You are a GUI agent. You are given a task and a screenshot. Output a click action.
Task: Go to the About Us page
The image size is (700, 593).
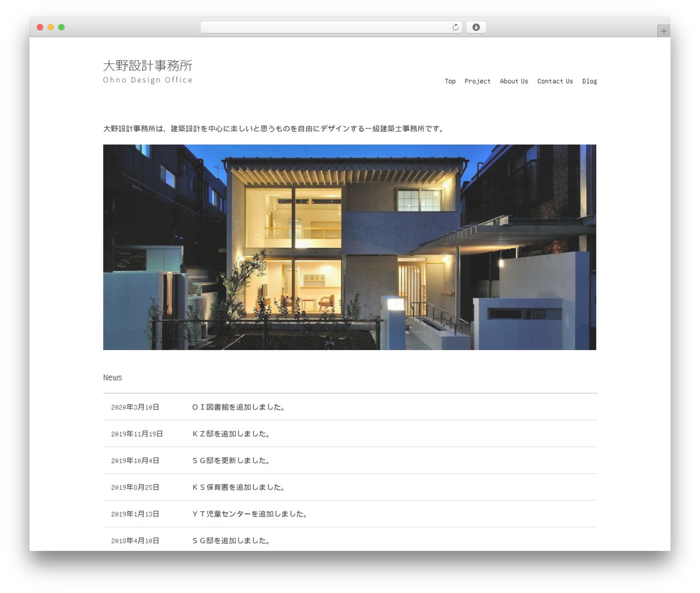click(514, 81)
